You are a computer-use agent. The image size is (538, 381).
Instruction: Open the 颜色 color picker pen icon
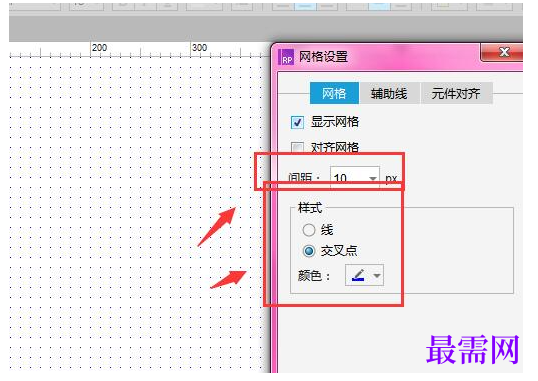(x=358, y=275)
